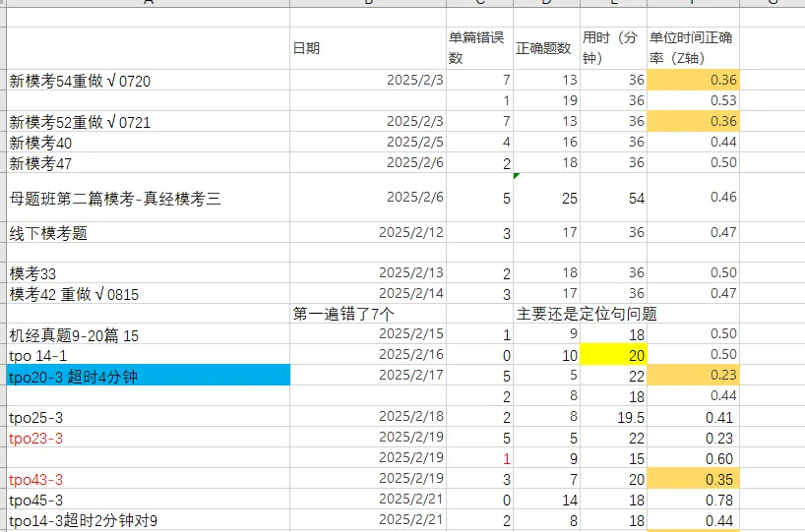Click the cell 机经真题9-20篇 15
This screenshot has height=532, width=805.
click(x=148, y=334)
